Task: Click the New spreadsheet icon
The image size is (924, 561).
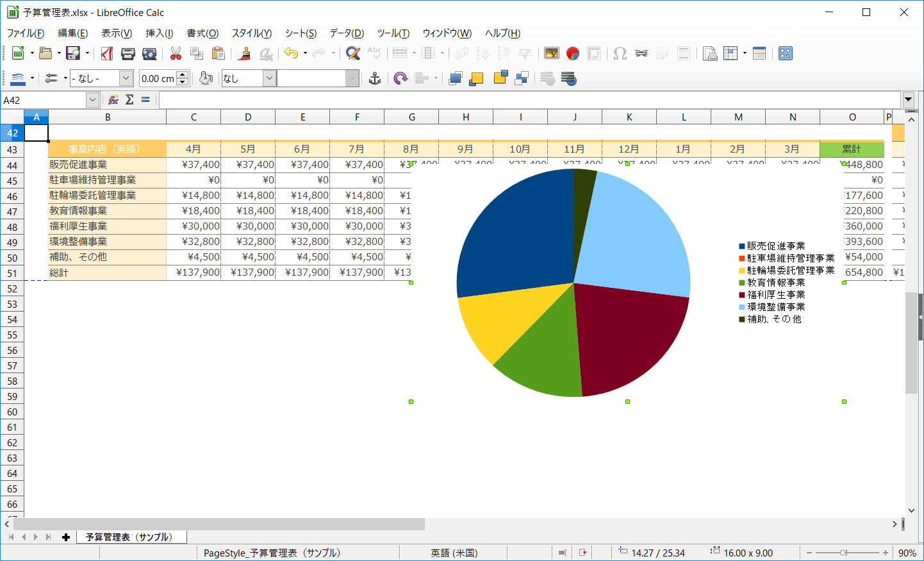Action: (18, 53)
